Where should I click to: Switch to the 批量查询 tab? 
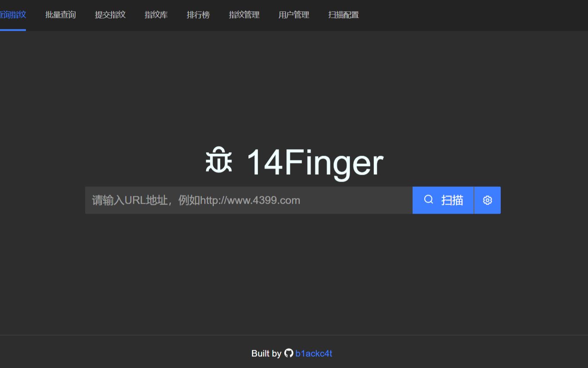tap(60, 15)
